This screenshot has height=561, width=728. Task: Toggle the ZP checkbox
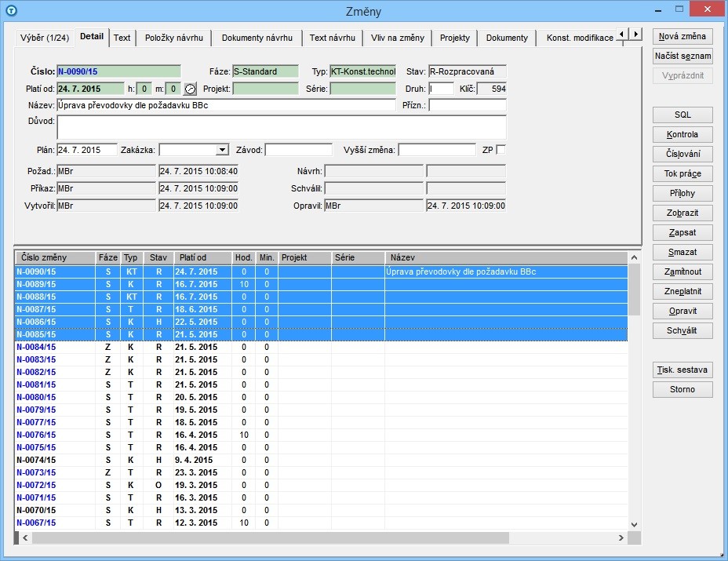coord(501,150)
